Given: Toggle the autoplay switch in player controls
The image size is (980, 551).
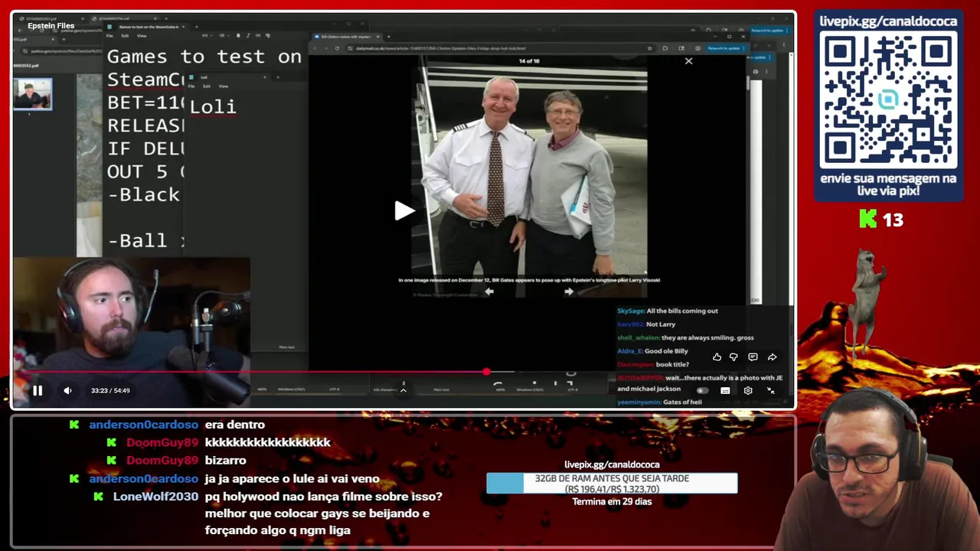Looking at the screenshot, I should point(701,390).
